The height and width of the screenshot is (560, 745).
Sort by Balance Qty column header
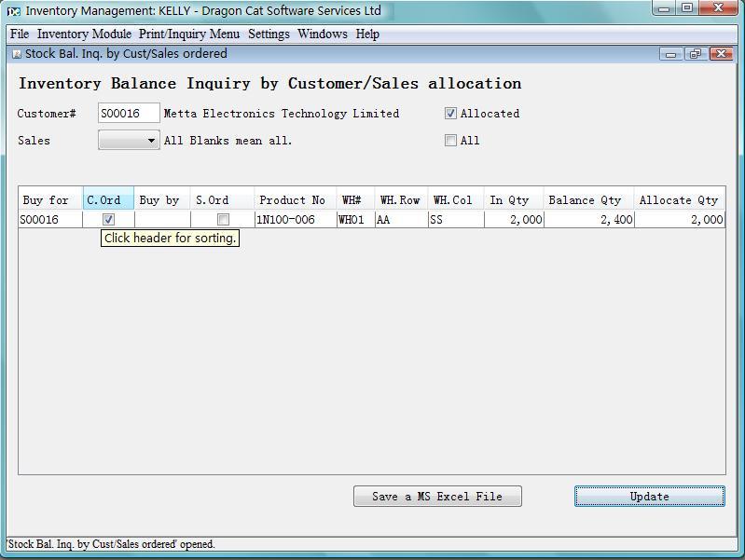589,200
